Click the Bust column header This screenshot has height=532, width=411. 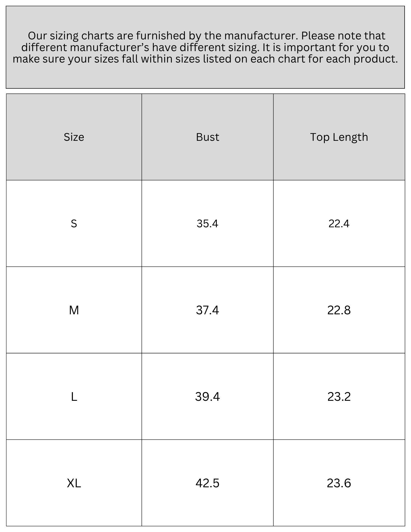coord(207,137)
